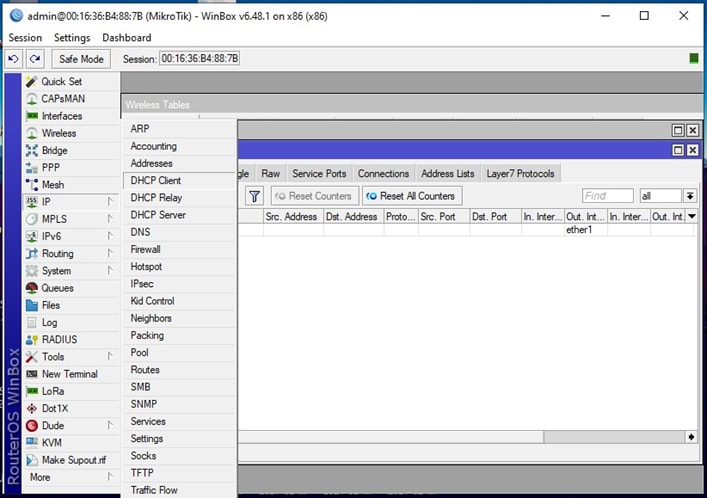This screenshot has width=707, height=498.
Task: Open the KVM sidebar icon
Action: click(32, 443)
